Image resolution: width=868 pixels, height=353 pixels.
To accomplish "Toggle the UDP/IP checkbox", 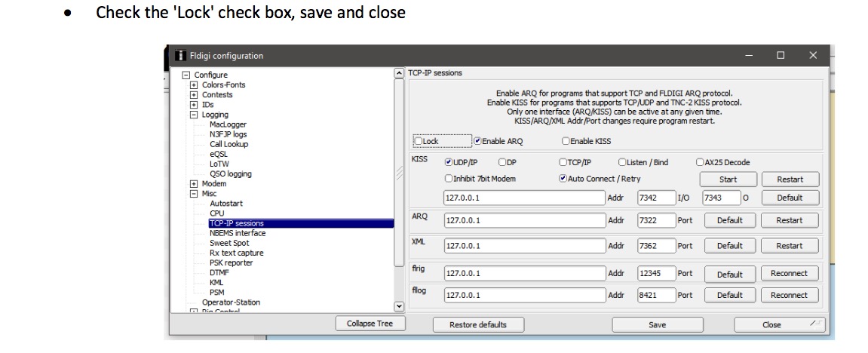I will tap(449, 162).
